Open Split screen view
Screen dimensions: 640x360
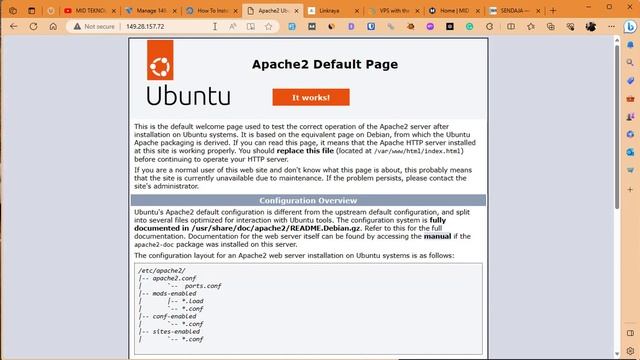pos(511,27)
